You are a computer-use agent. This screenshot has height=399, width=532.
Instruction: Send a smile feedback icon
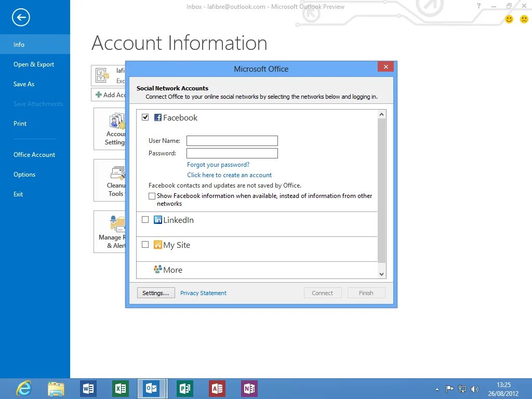tap(509, 19)
